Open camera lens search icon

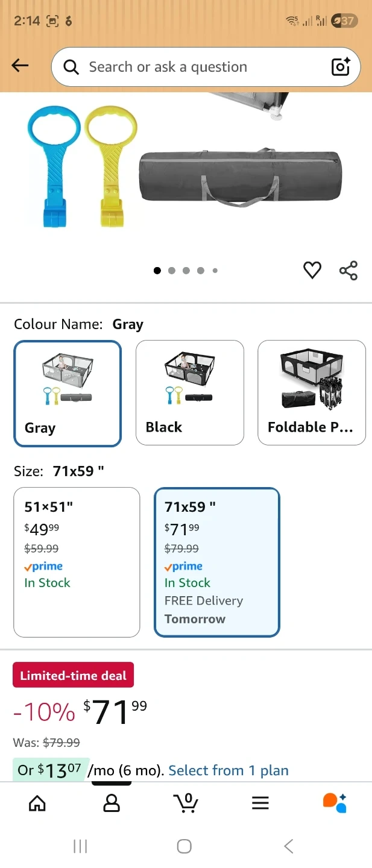(341, 67)
